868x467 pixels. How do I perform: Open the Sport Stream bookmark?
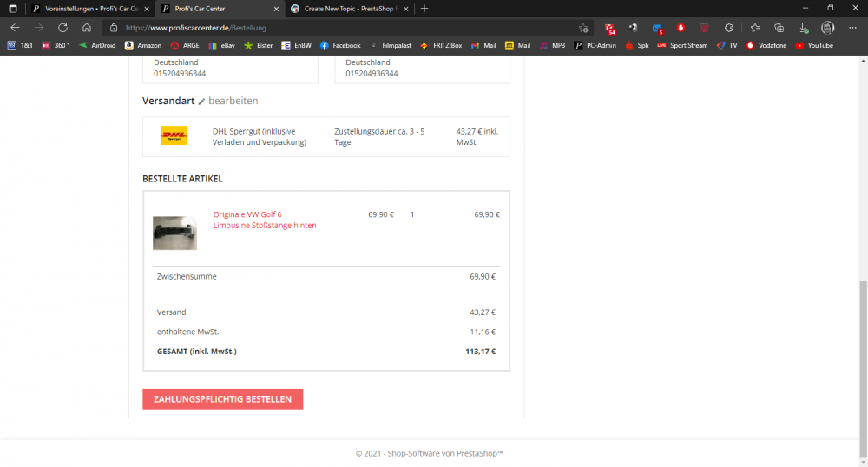point(682,45)
